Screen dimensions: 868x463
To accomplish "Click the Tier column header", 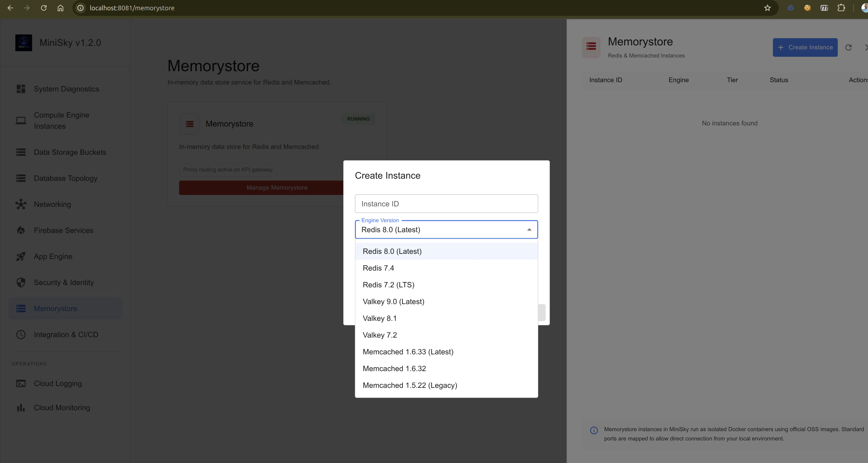I will 732,80.
